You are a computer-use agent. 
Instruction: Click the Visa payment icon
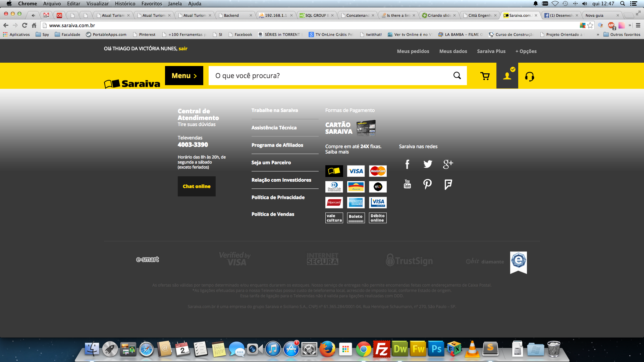356,171
